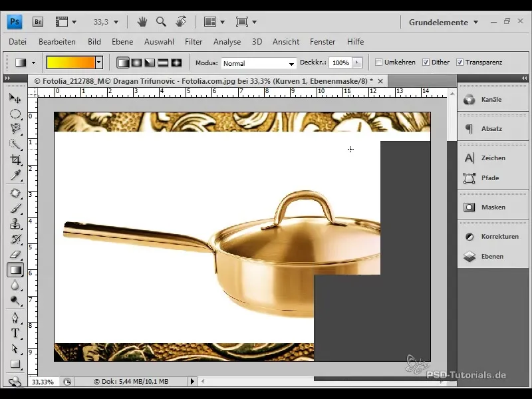Open the Absatz panel
Image resolution: width=532 pixels, height=399 pixels.
(493, 129)
